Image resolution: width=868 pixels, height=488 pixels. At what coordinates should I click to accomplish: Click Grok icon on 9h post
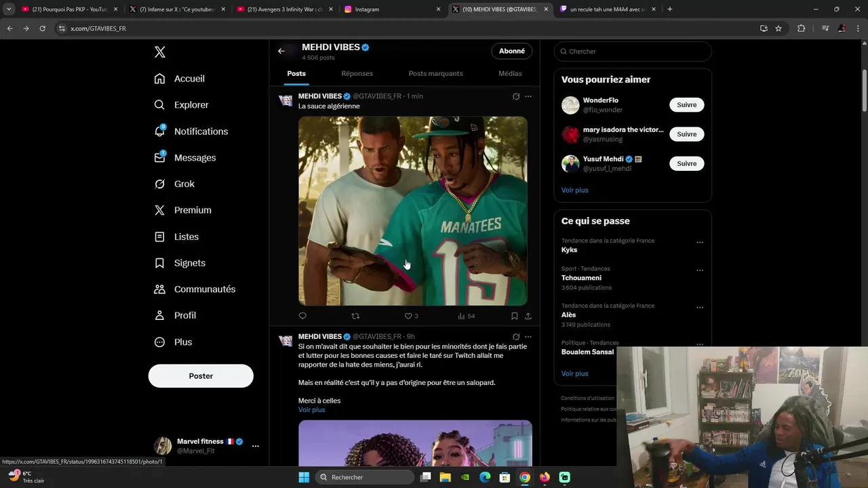[516, 337]
